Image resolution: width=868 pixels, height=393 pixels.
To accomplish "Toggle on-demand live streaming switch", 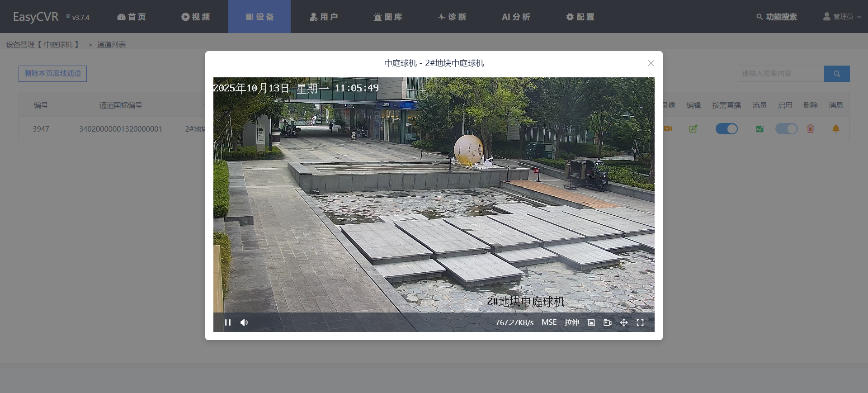I will point(726,129).
